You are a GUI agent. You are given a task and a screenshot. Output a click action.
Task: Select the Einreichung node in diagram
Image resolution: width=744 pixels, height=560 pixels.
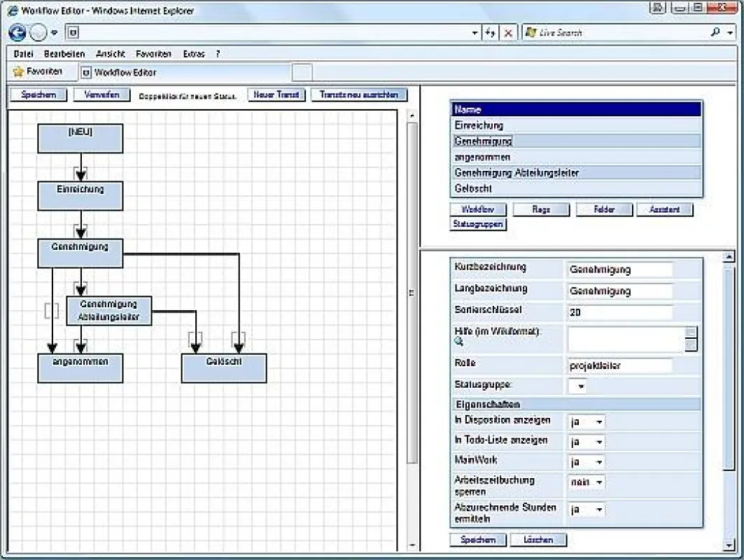coord(80,195)
